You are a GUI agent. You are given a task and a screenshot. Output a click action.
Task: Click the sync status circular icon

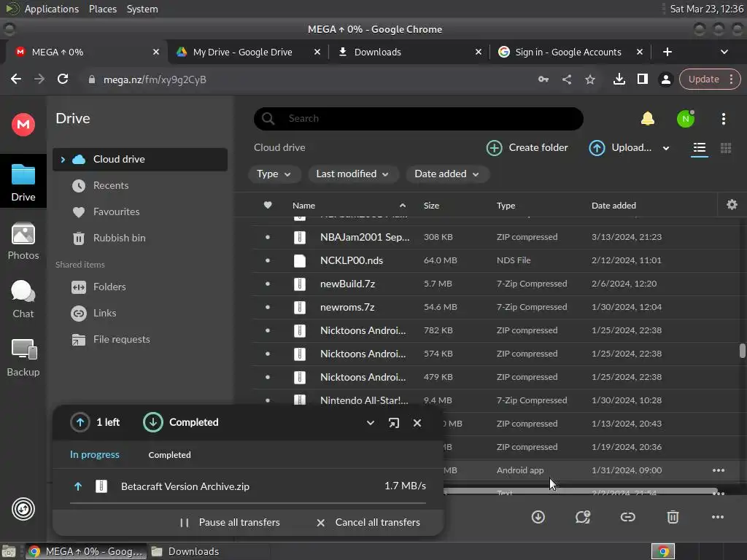23,509
